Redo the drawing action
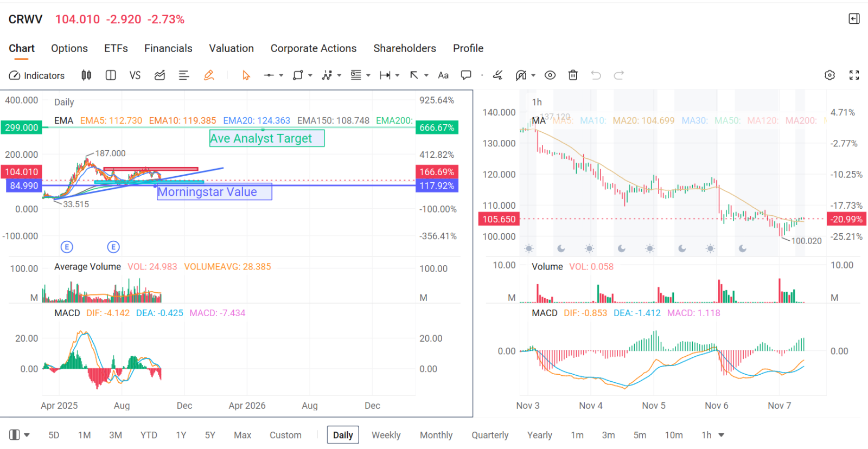The width and height of the screenshot is (868, 449). point(619,75)
